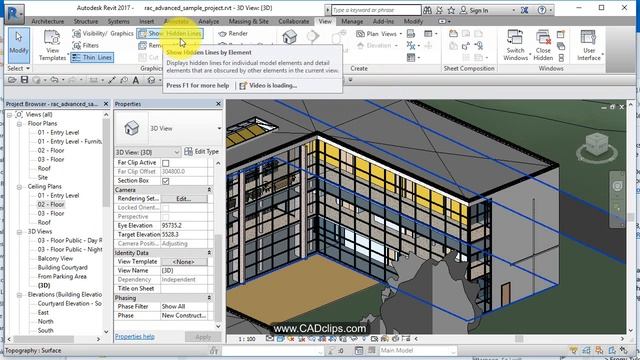Click the Revit application menu button
This screenshot has width=640, height=360.
pos(15,13)
